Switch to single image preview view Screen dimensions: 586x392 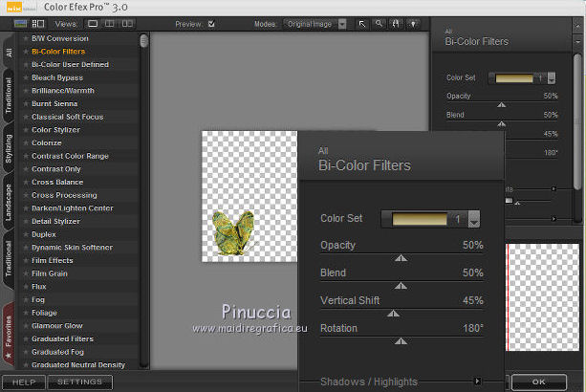[x=94, y=23]
